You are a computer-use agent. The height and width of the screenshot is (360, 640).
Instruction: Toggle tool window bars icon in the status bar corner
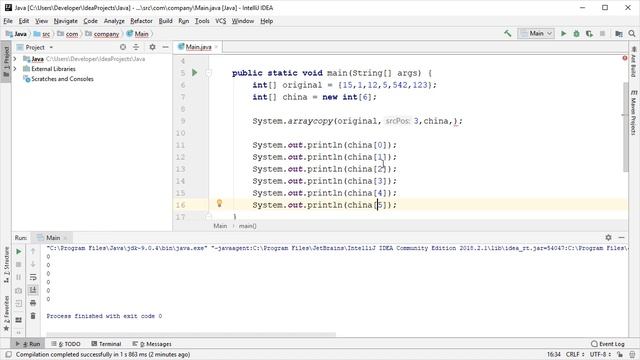[x=8, y=355]
